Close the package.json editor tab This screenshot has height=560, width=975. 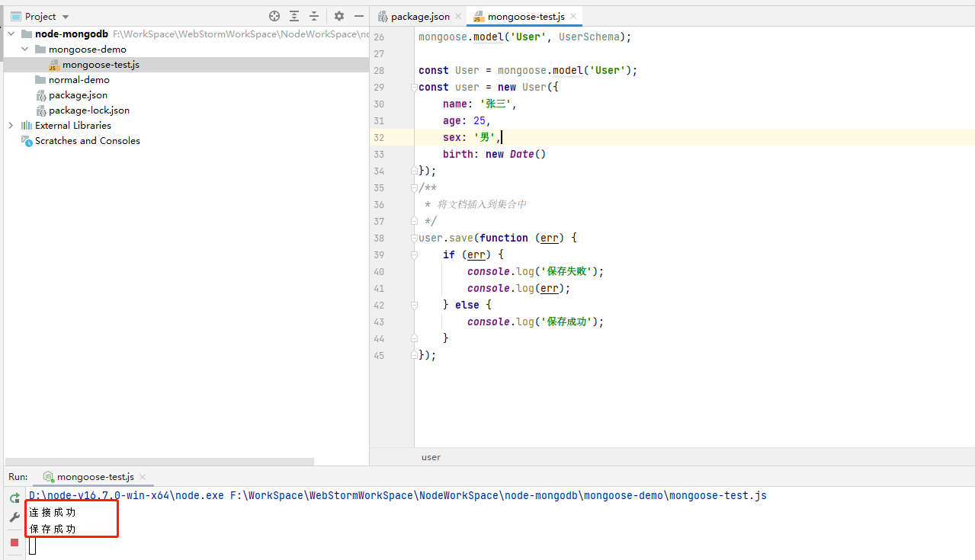click(x=458, y=16)
